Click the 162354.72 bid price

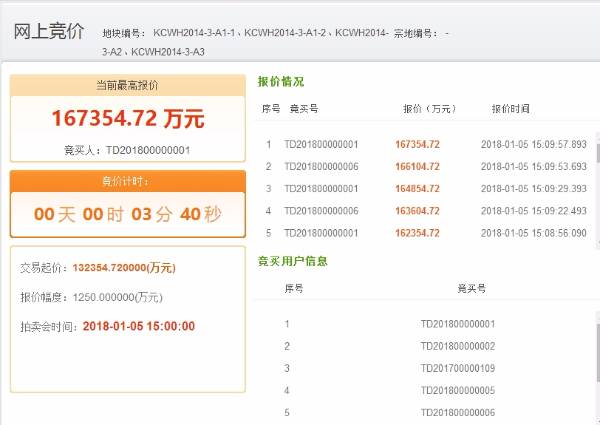pos(418,232)
